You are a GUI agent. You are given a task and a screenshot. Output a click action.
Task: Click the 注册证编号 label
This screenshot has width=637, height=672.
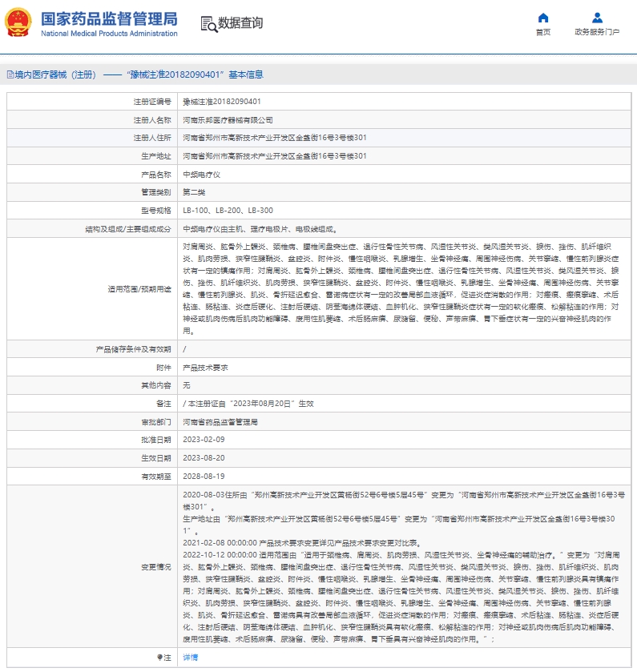(152, 102)
